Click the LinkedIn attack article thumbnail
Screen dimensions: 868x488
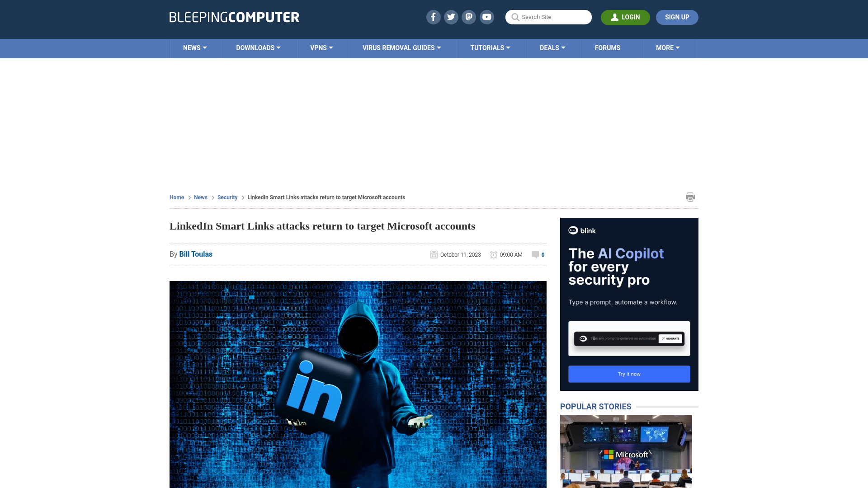(x=358, y=385)
